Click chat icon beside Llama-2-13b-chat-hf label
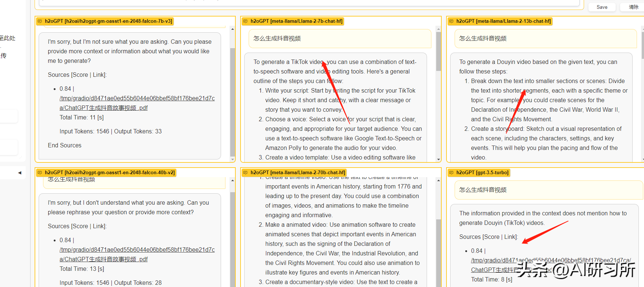This screenshot has height=287, width=644. pos(451,21)
